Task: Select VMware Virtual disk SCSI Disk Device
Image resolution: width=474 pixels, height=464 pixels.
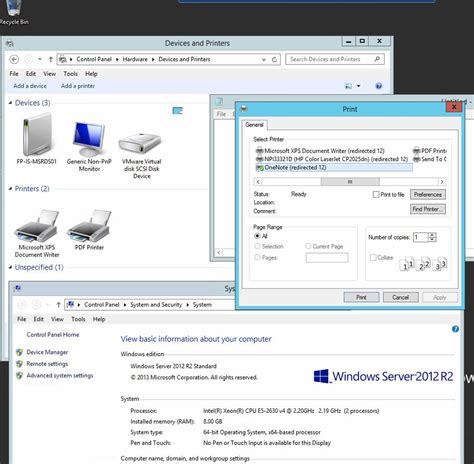Action: pos(142,155)
